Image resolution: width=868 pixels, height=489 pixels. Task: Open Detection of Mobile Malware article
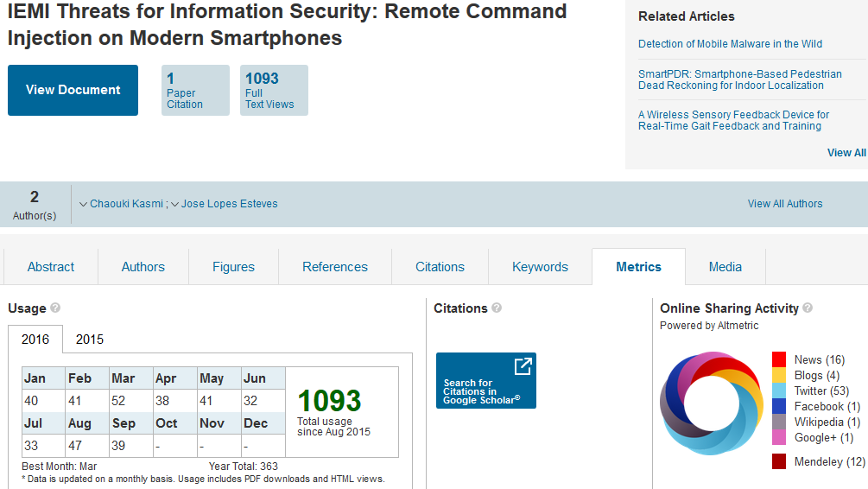coord(730,44)
